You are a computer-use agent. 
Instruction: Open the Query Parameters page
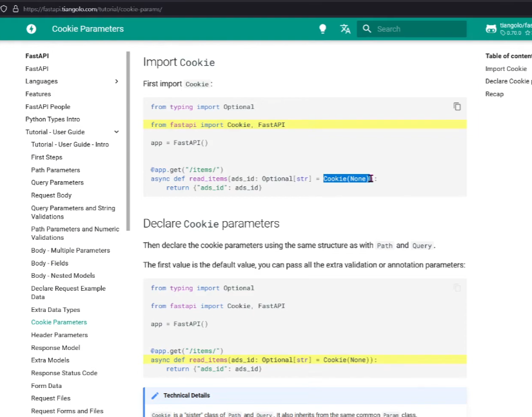tap(57, 182)
